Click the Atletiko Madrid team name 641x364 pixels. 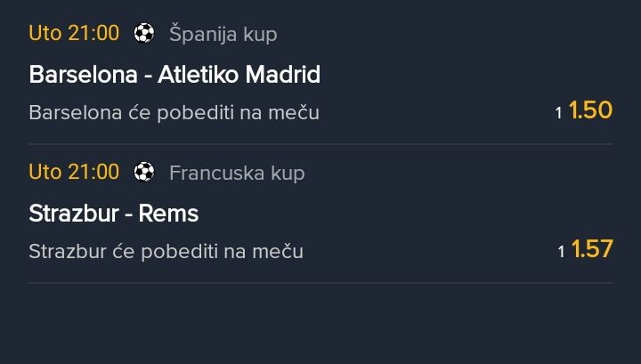tap(239, 75)
